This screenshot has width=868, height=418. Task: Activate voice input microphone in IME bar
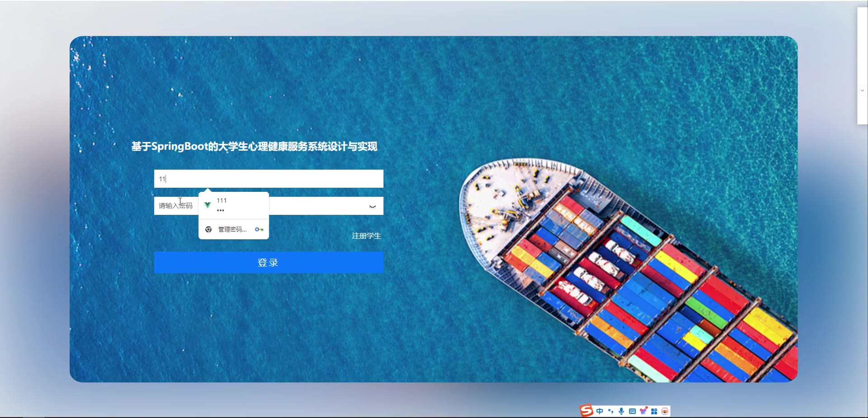click(x=622, y=411)
